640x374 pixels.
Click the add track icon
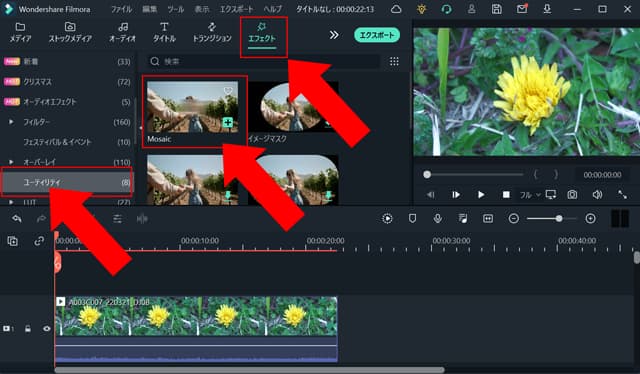[13, 241]
